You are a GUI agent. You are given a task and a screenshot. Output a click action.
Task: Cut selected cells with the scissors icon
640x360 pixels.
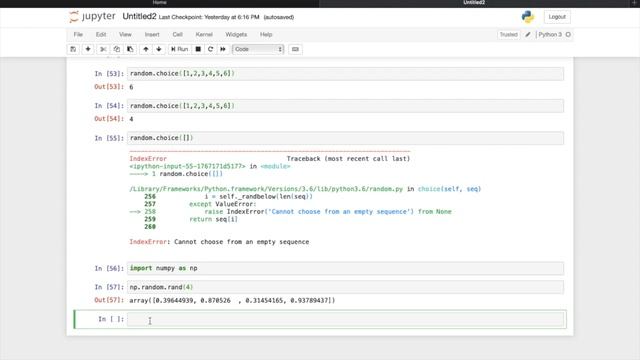[x=103, y=49]
